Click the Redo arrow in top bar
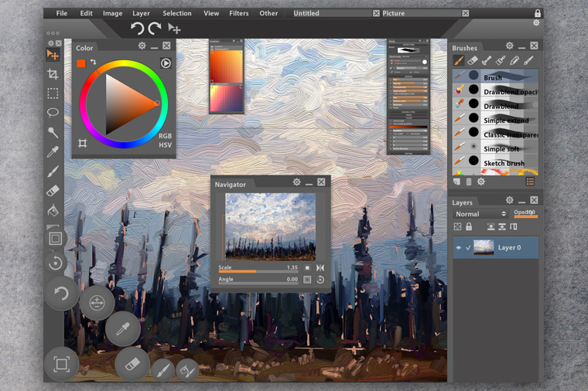Screen dimensions: 588x391 (x=155, y=29)
